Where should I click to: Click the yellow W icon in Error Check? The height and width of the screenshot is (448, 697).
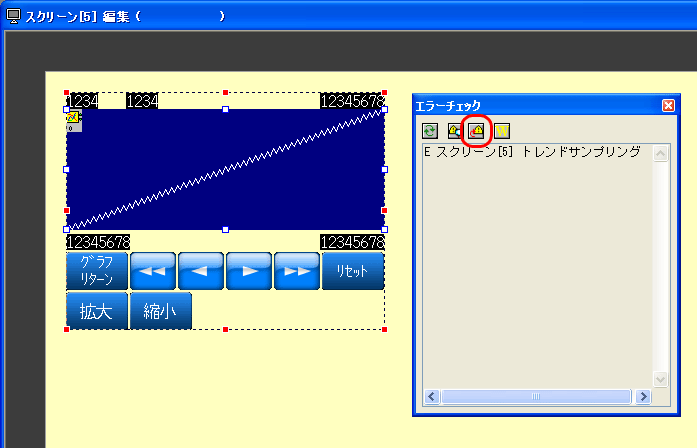(502, 130)
